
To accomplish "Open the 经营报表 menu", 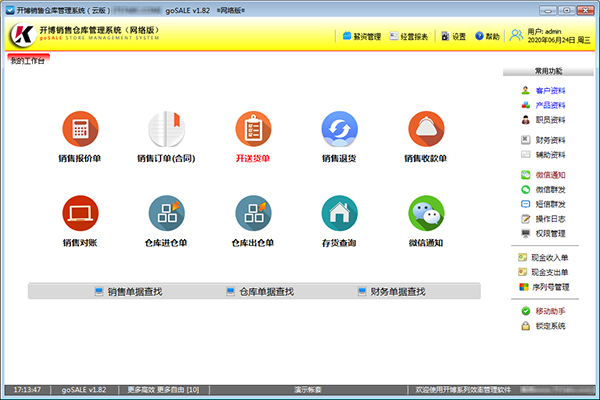I will 409,36.
